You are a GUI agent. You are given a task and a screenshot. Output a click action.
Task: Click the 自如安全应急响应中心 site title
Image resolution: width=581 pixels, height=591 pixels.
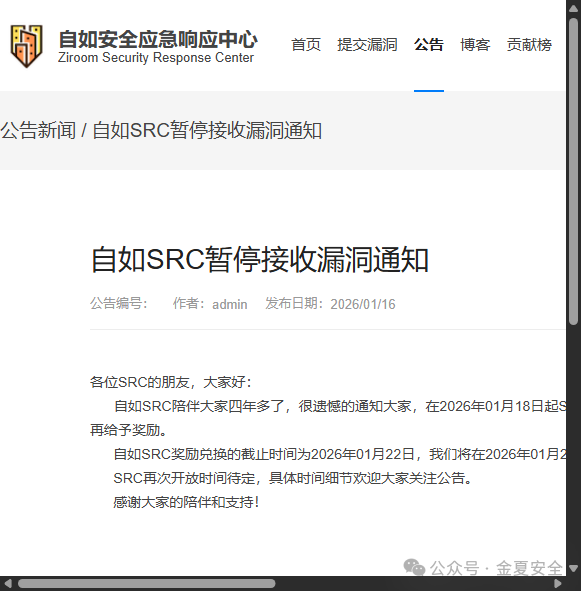158,39
